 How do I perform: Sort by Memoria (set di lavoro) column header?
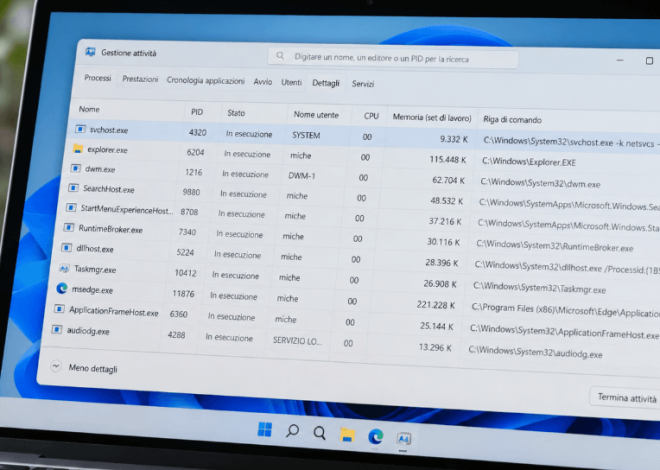pos(432,117)
